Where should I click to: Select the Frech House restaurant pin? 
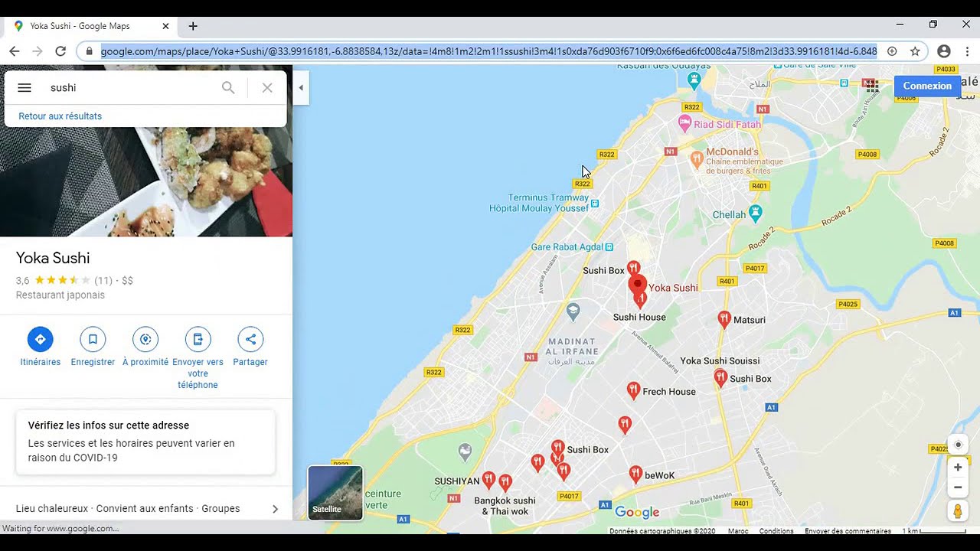click(x=633, y=391)
